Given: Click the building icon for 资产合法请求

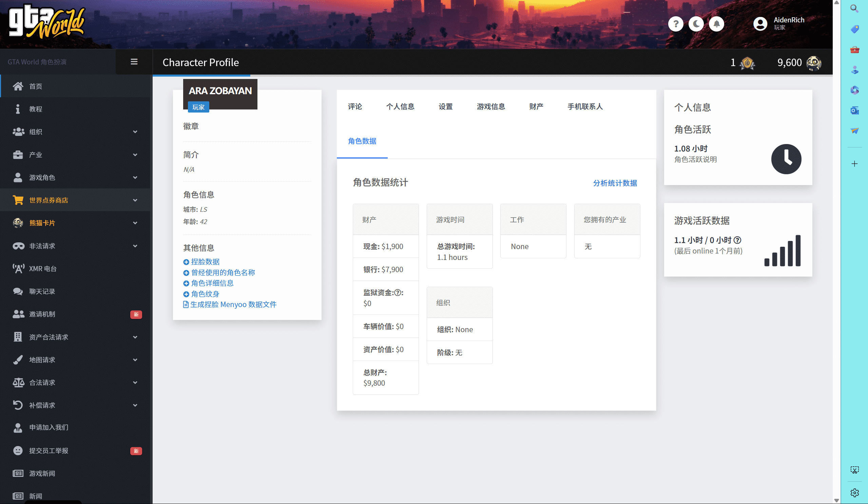Looking at the screenshot, I should point(18,337).
